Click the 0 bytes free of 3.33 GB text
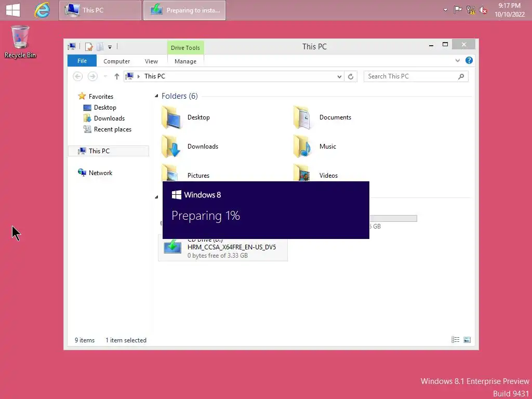 [x=218, y=256]
